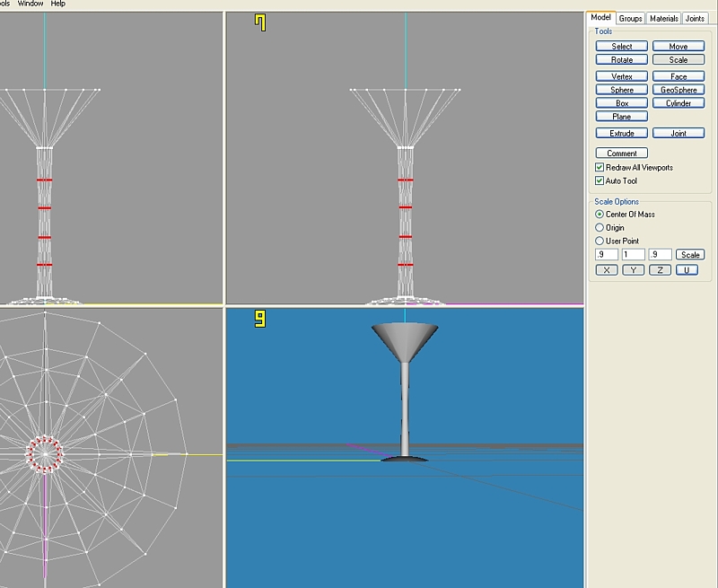The width and height of the screenshot is (718, 588).
Task: Open the Materials tab
Action: (663, 18)
